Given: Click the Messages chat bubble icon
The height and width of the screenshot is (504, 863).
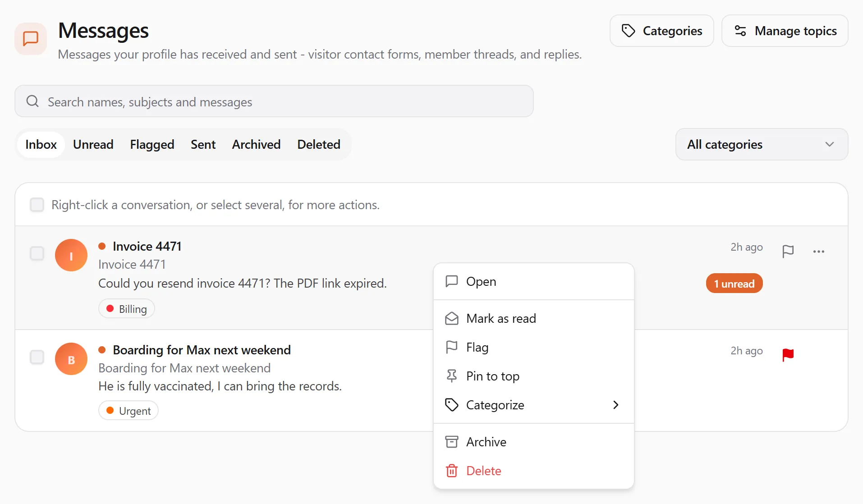Looking at the screenshot, I should click(x=31, y=39).
